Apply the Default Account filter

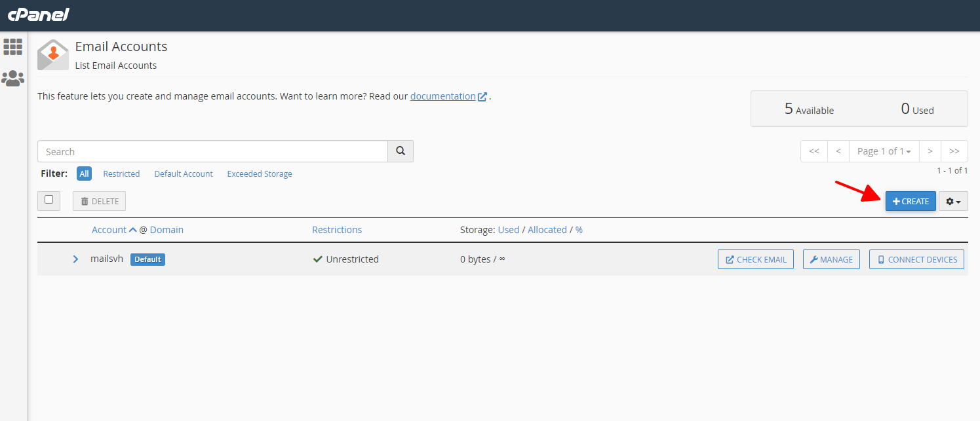coord(184,174)
